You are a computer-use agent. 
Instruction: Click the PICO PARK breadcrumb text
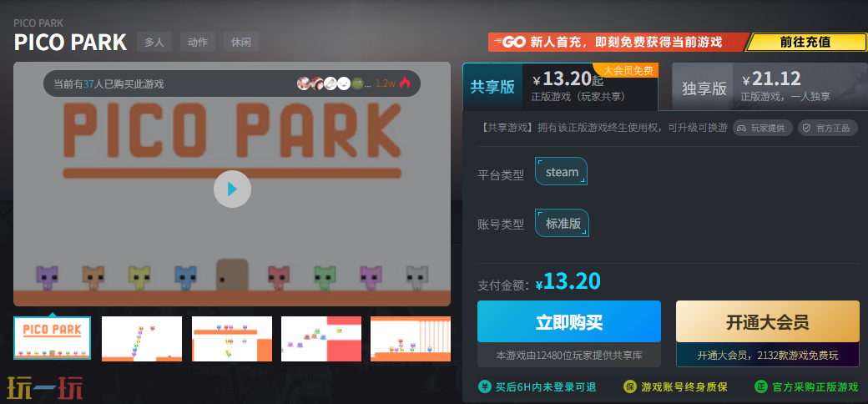coord(38,23)
